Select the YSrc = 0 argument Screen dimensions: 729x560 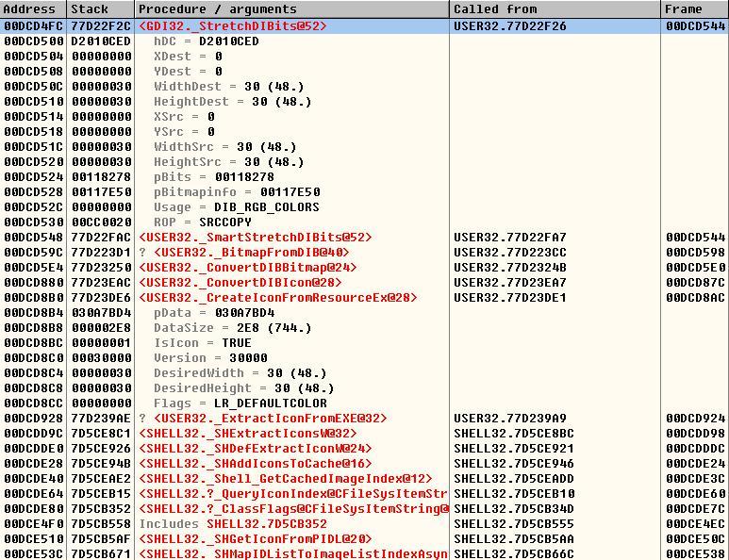coord(184,132)
